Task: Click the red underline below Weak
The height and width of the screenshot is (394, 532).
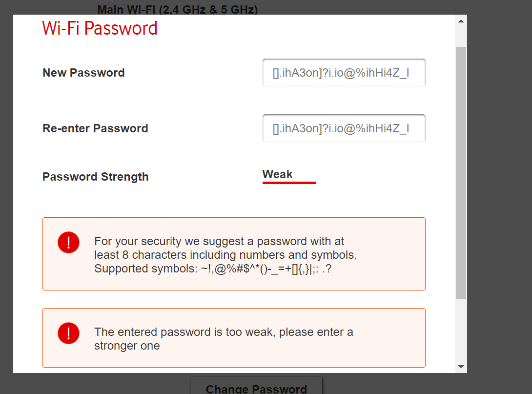Action: coord(289,183)
